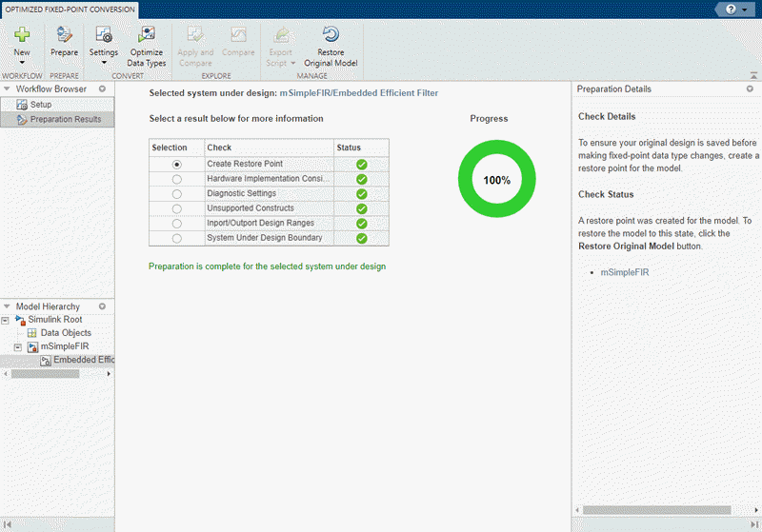Image resolution: width=762 pixels, height=532 pixels.
Task: Click green status check for Diagnostic Settings
Action: pos(362,193)
